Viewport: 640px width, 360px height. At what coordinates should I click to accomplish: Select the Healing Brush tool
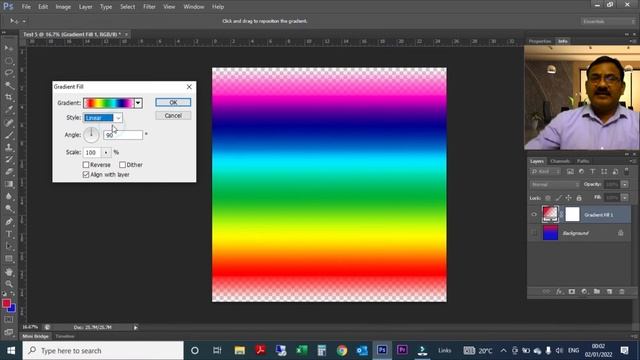tap(9, 122)
